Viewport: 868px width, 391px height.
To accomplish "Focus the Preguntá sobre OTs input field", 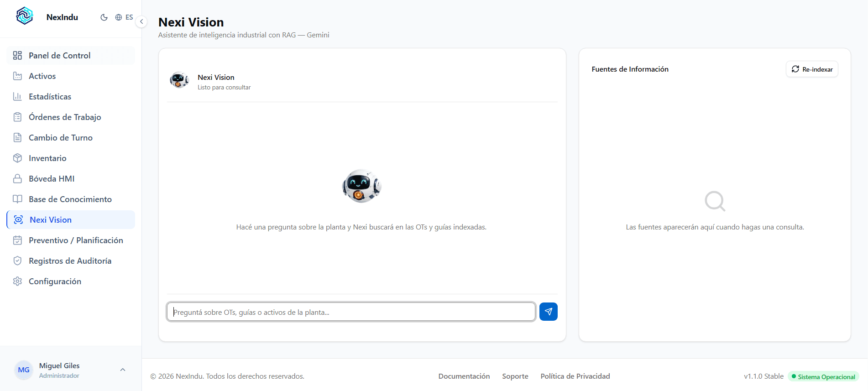I will pyautogui.click(x=351, y=312).
